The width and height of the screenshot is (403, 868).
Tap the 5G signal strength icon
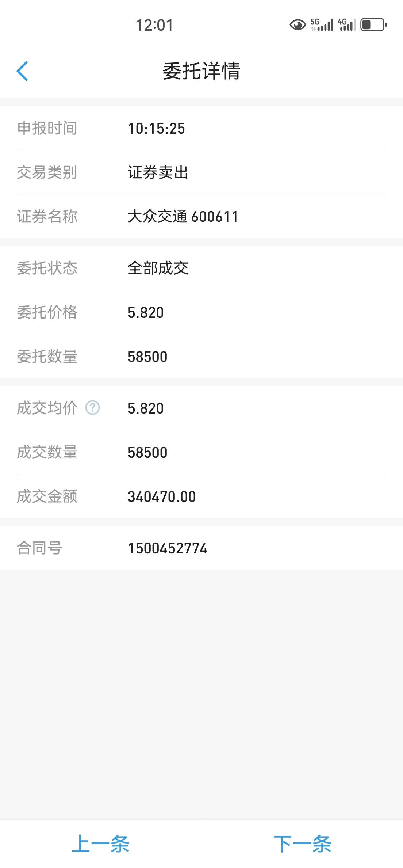tap(322, 25)
